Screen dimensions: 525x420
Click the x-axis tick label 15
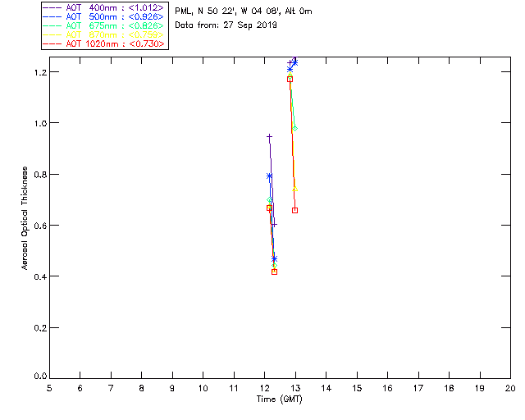357,388
